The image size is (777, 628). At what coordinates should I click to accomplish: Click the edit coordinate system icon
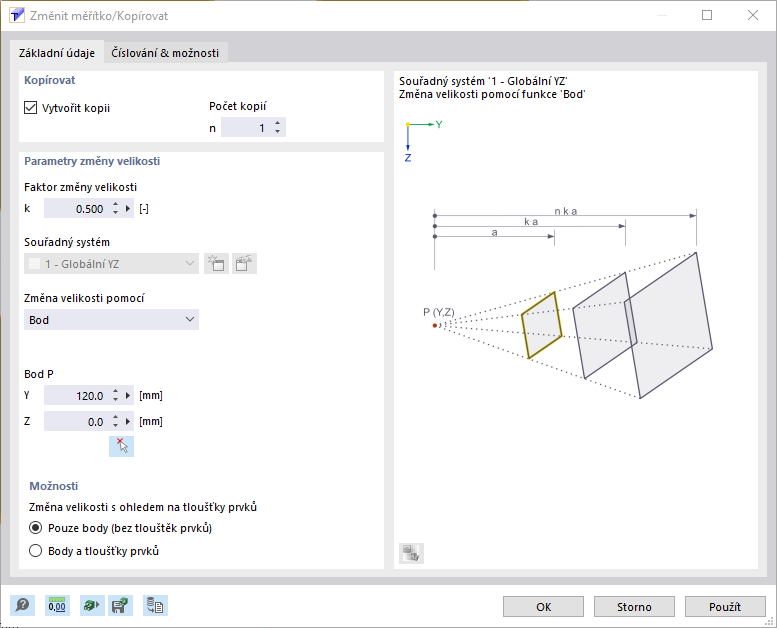point(244,264)
